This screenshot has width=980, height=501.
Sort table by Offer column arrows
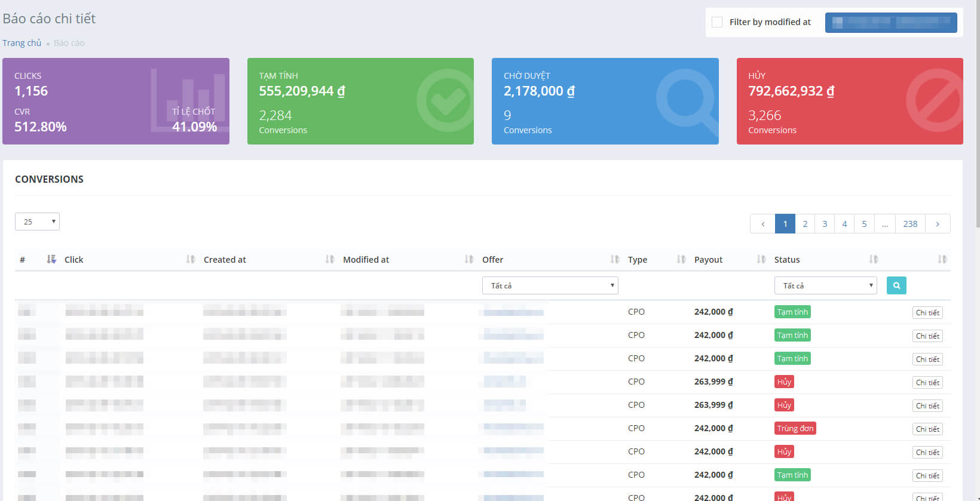[x=615, y=259]
